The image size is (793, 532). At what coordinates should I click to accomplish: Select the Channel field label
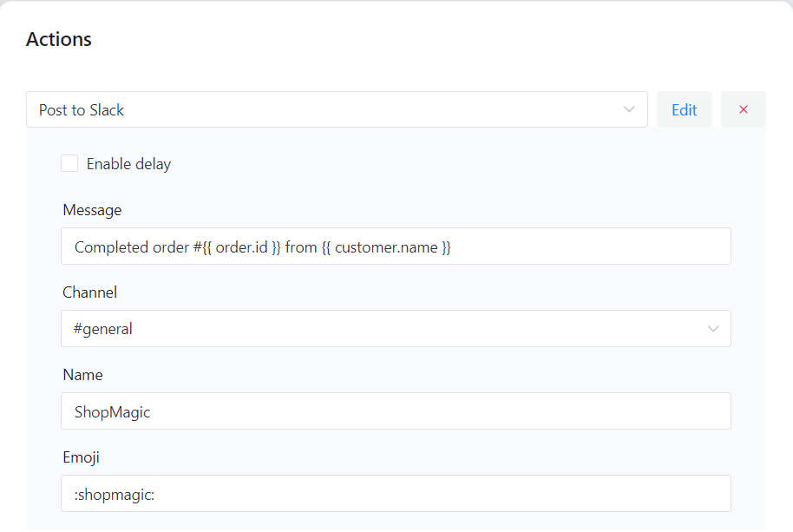click(x=89, y=292)
